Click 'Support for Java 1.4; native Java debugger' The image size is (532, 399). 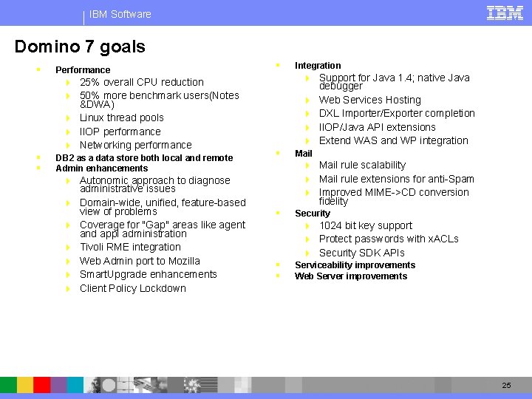(395, 82)
